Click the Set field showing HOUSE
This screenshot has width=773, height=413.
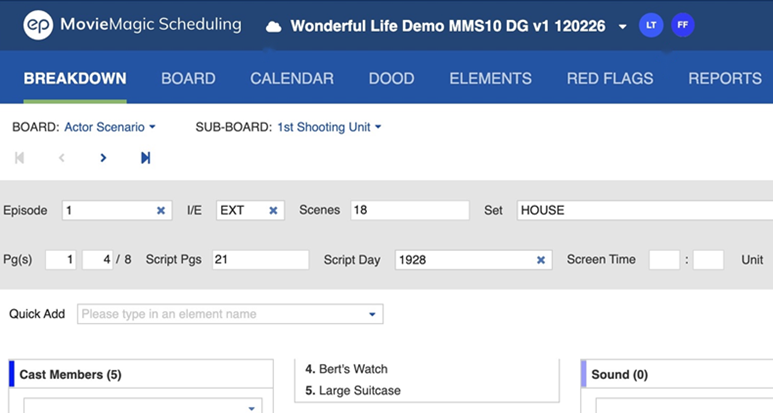pos(645,210)
